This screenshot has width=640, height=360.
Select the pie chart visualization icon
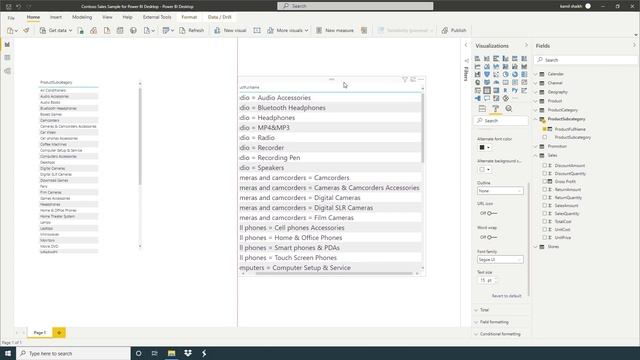pyautogui.click(x=505, y=74)
